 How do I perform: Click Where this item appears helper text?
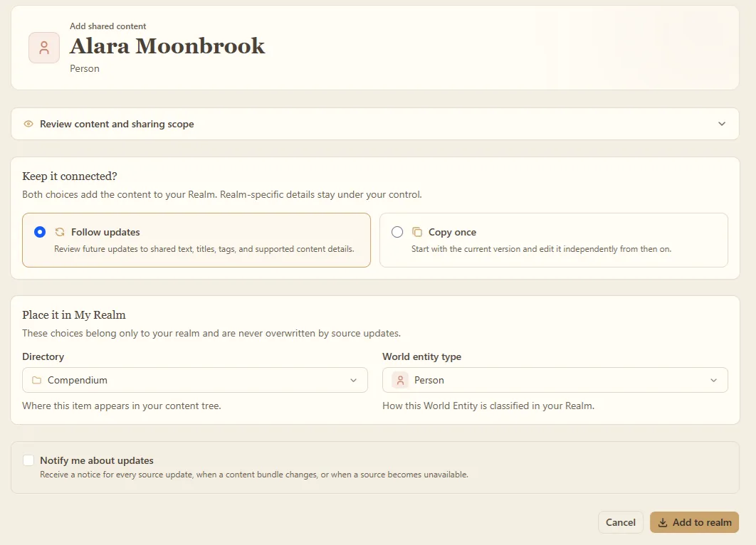click(122, 406)
